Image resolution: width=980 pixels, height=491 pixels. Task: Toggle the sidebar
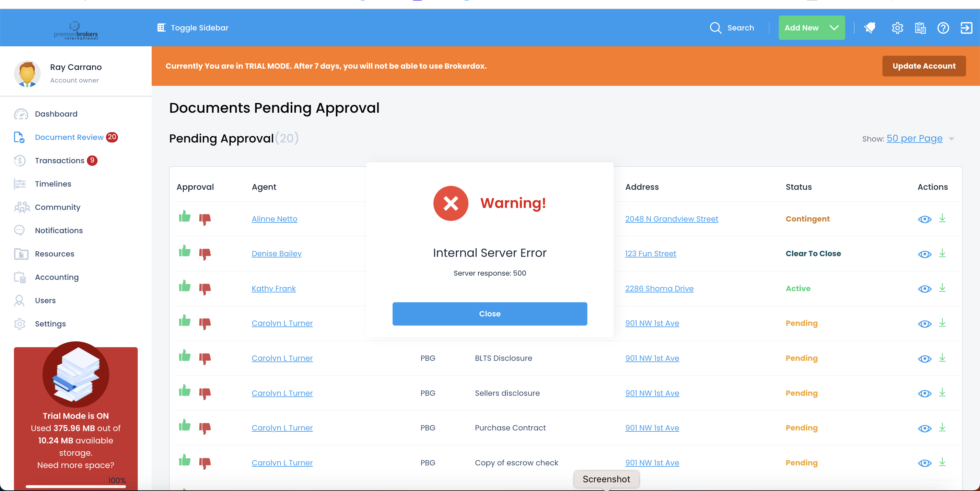[x=193, y=28]
